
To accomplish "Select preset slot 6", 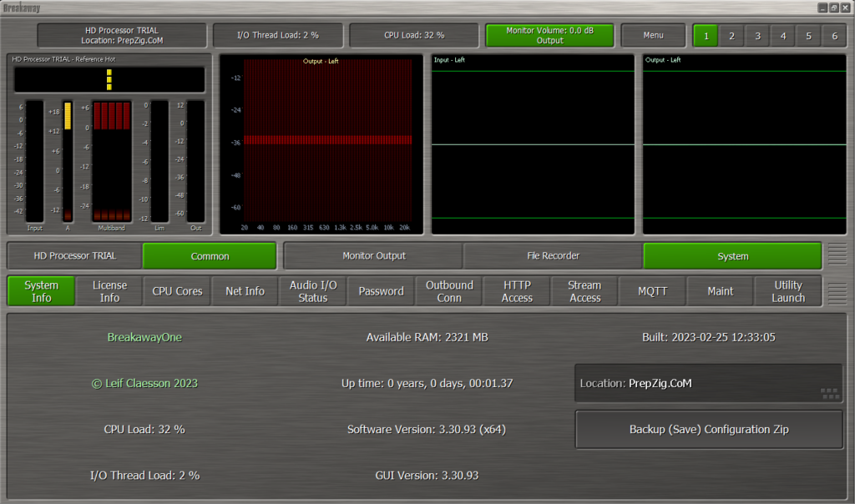I will coord(834,36).
